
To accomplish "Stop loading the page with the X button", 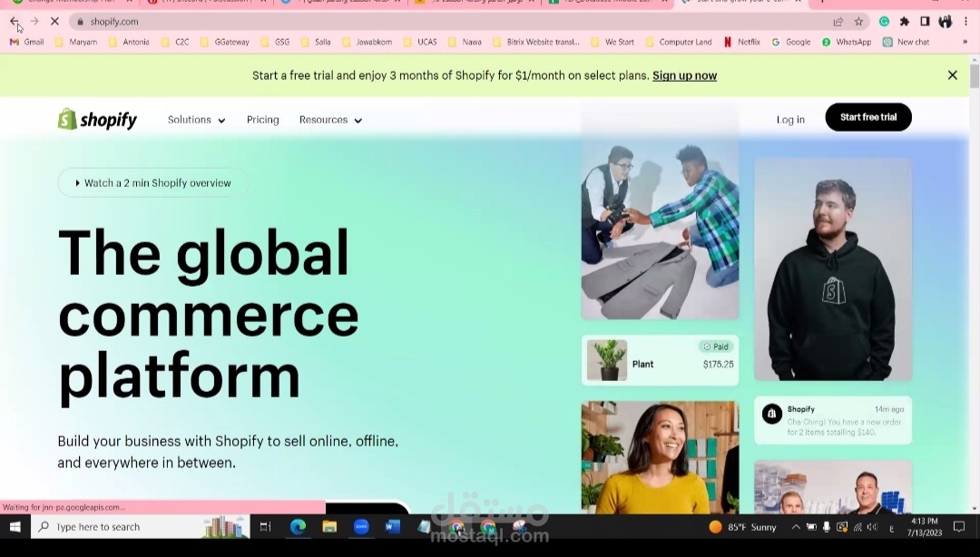I will point(54,21).
